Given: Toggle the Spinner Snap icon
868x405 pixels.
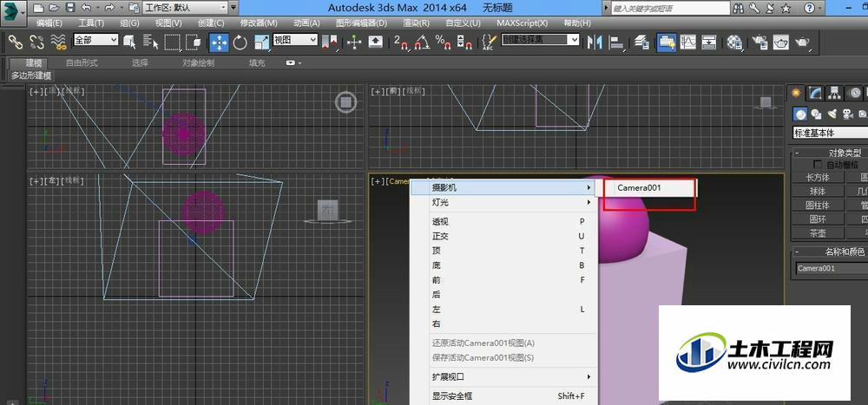Looking at the screenshot, I should (465, 42).
